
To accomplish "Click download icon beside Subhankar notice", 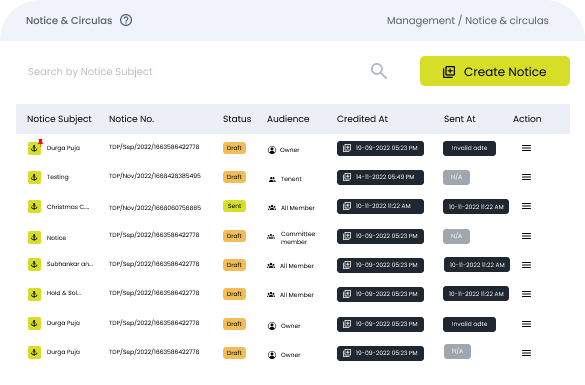I will (34, 265).
